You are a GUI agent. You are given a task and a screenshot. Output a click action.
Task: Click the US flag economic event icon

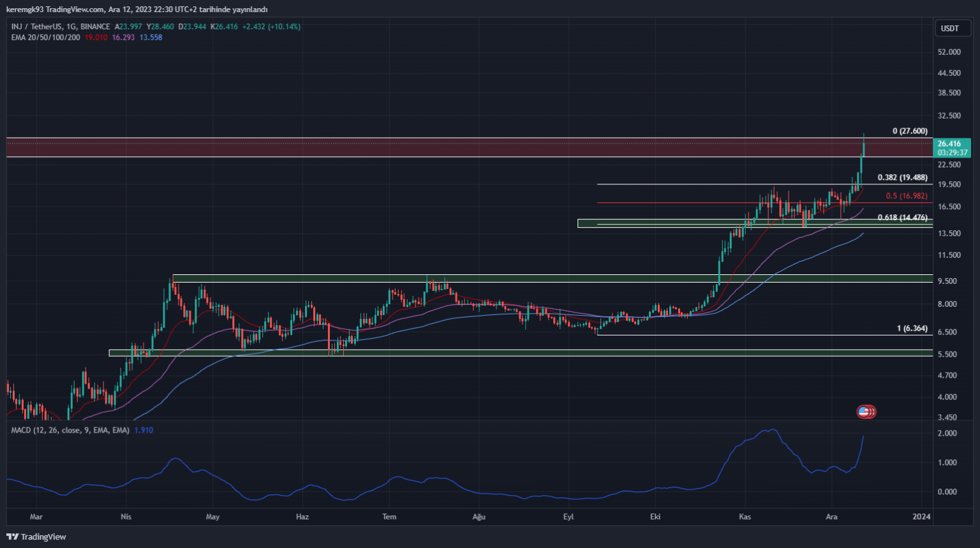click(865, 412)
